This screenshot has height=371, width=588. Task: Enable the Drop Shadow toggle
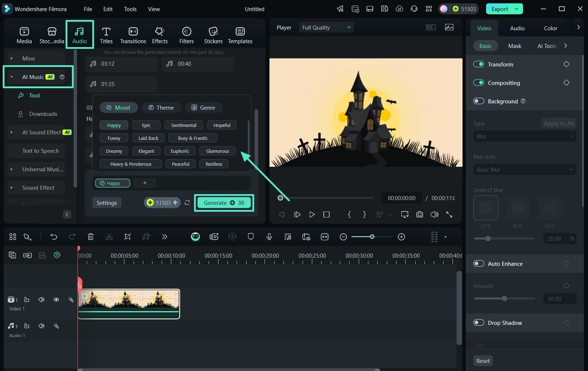[x=479, y=323]
